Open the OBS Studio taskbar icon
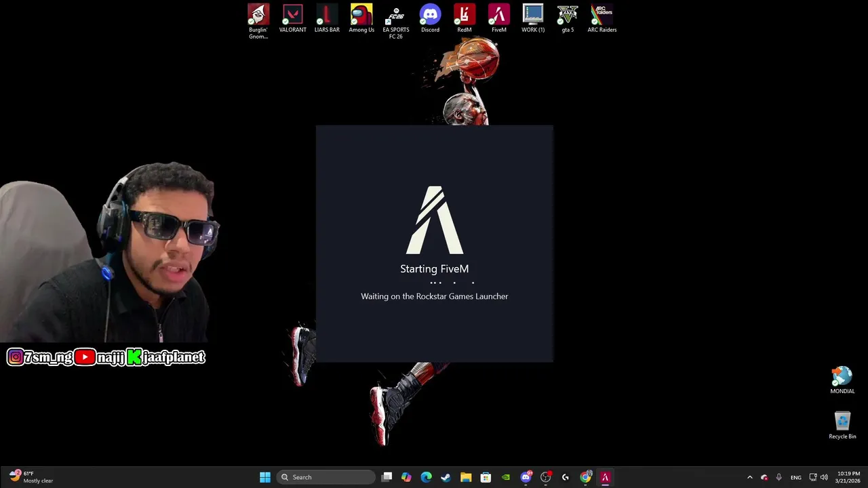 point(545,477)
